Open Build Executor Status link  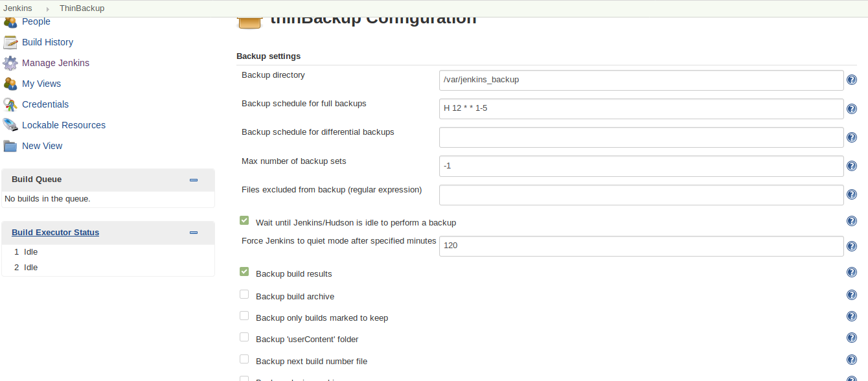point(56,232)
